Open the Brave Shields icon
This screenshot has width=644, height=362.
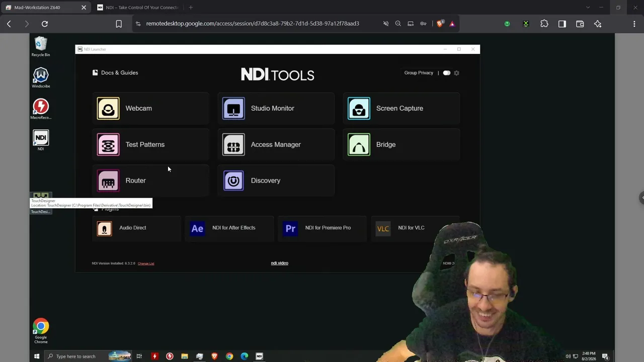(x=440, y=24)
